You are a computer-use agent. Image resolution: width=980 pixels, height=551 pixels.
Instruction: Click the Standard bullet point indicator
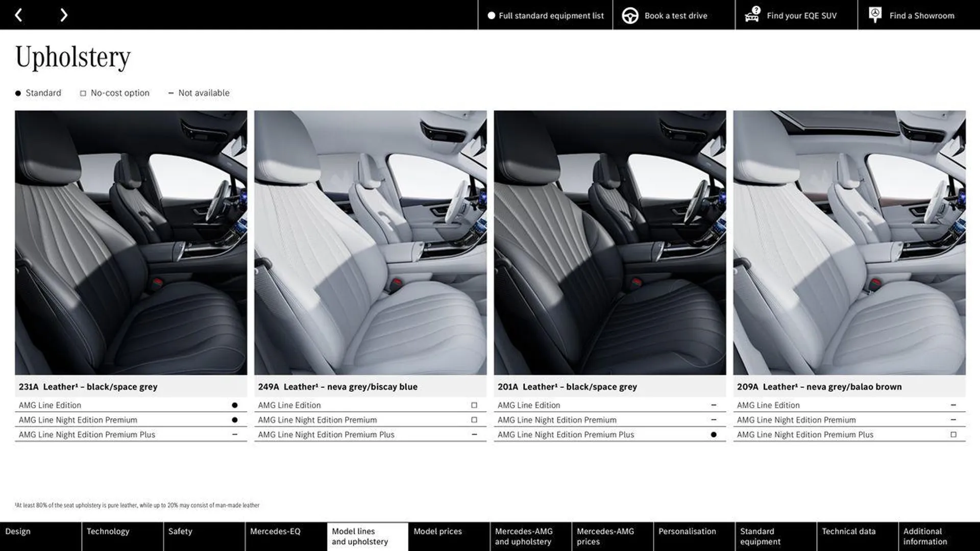tap(17, 93)
